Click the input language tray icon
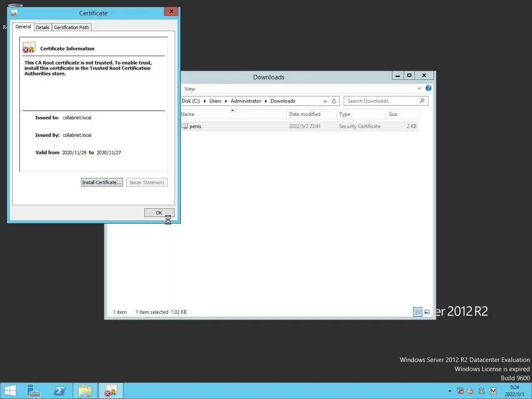 [x=481, y=391]
